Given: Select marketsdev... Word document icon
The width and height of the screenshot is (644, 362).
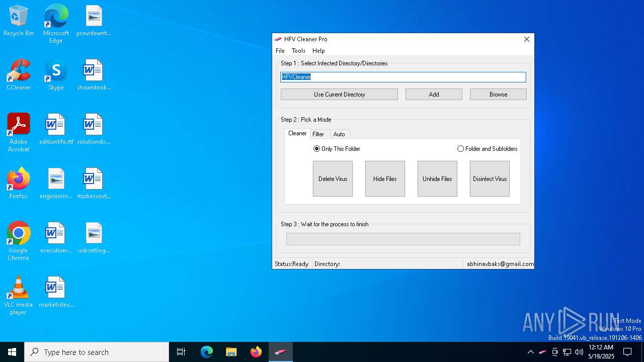Looking at the screenshot, I should pos(56,292).
